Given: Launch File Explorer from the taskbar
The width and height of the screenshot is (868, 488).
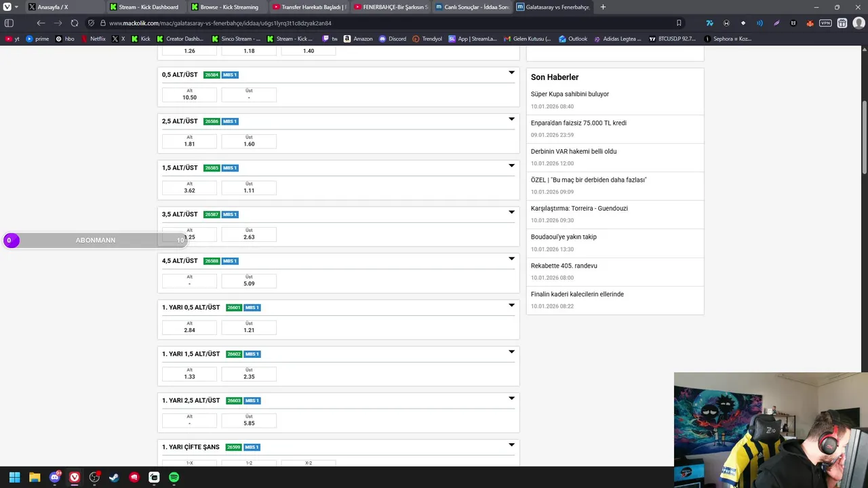Looking at the screenshot, I should coord(35,477).
